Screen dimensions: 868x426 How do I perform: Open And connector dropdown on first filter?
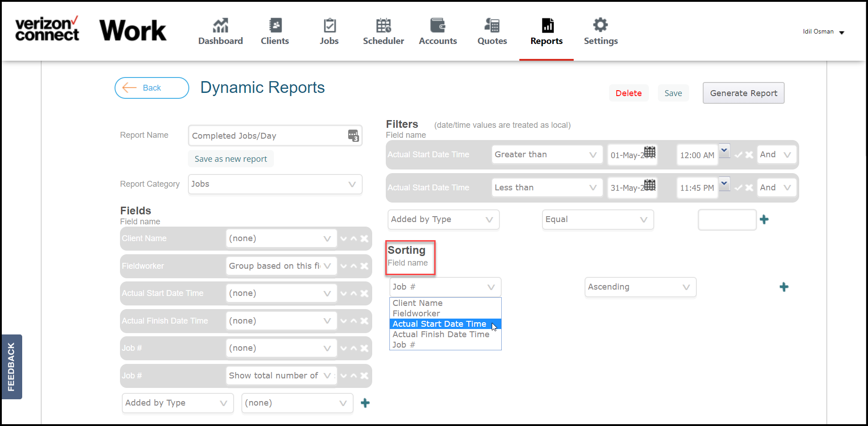[777, 155]
